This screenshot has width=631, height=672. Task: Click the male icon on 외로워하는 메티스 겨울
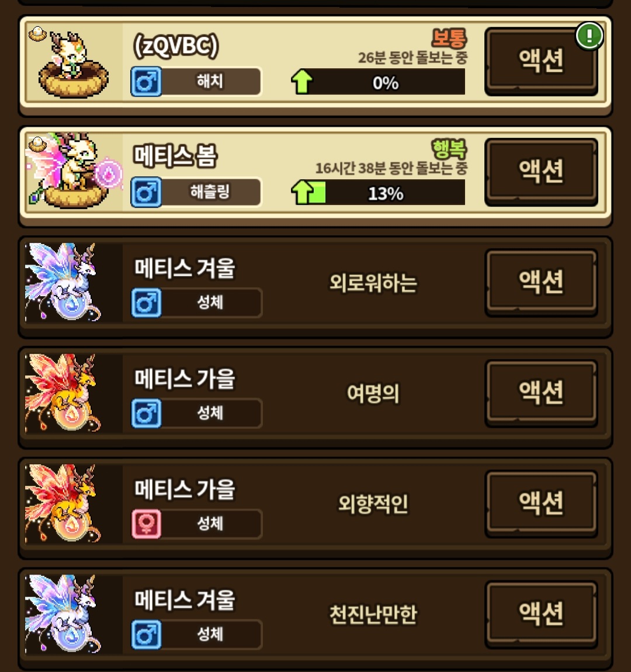click(146, 302)
